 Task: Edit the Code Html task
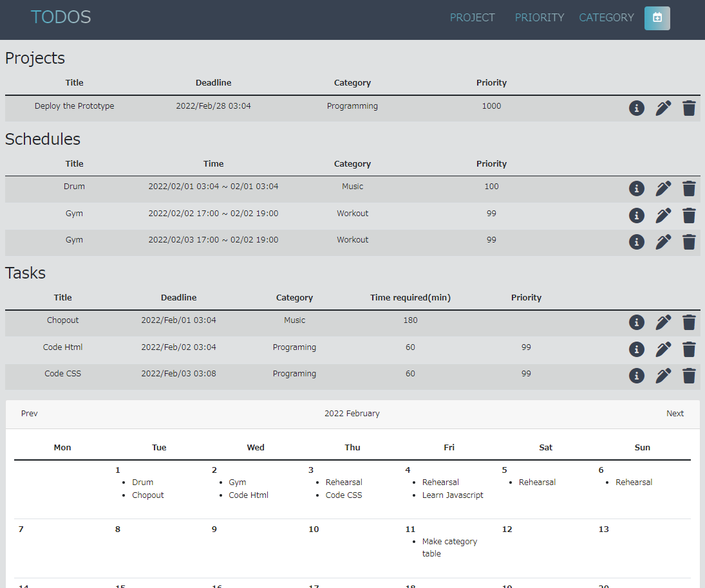(x=663, y=349)
